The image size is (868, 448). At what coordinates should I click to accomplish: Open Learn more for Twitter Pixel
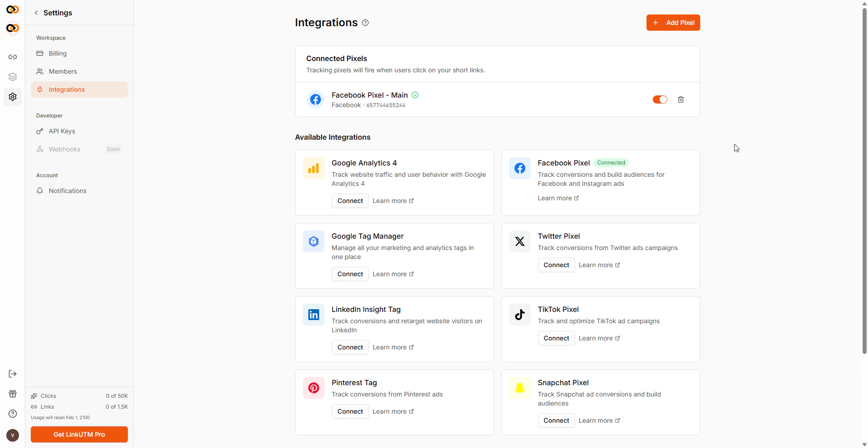tap(599, 265)
